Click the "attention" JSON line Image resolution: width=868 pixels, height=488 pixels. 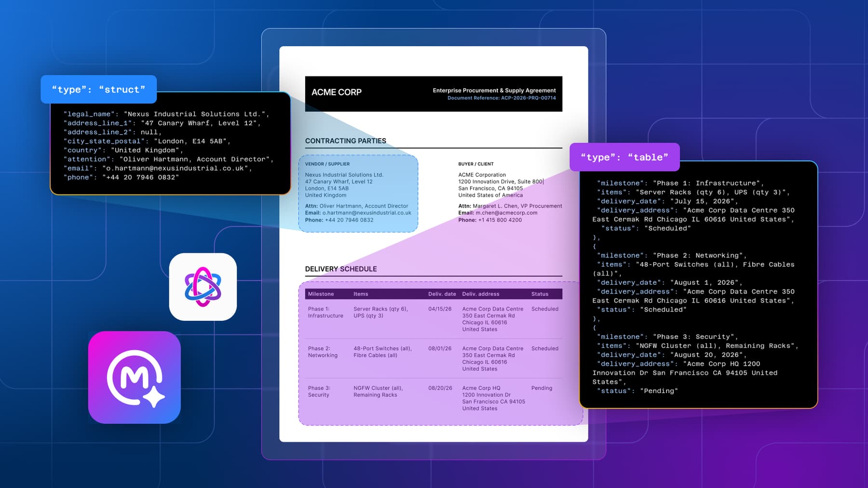168,159
